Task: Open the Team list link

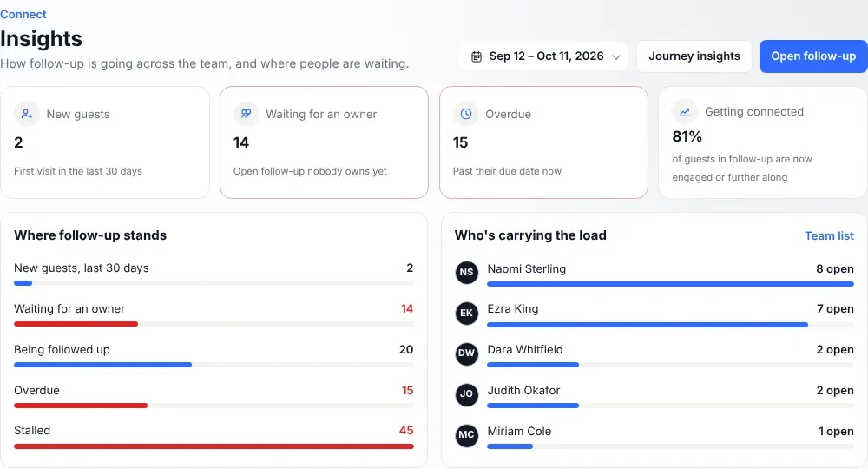Action: (x=829, y=235)
